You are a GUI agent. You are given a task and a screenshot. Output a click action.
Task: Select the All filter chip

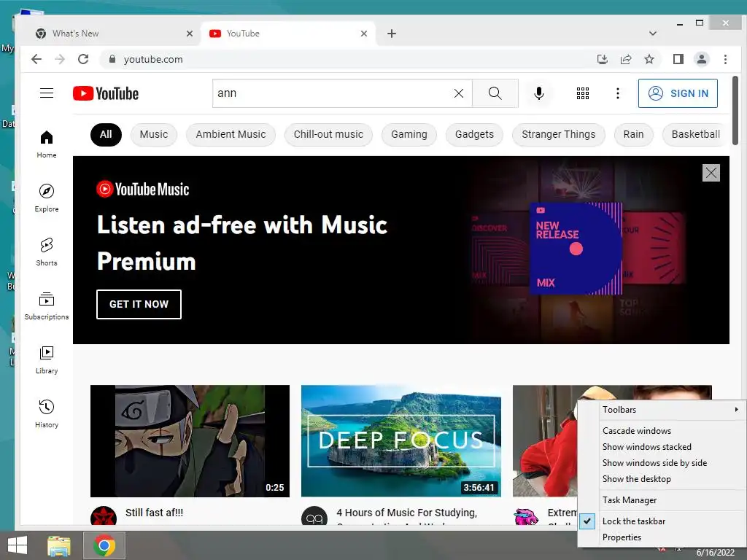pyautogui.click(x=106, y=135)
